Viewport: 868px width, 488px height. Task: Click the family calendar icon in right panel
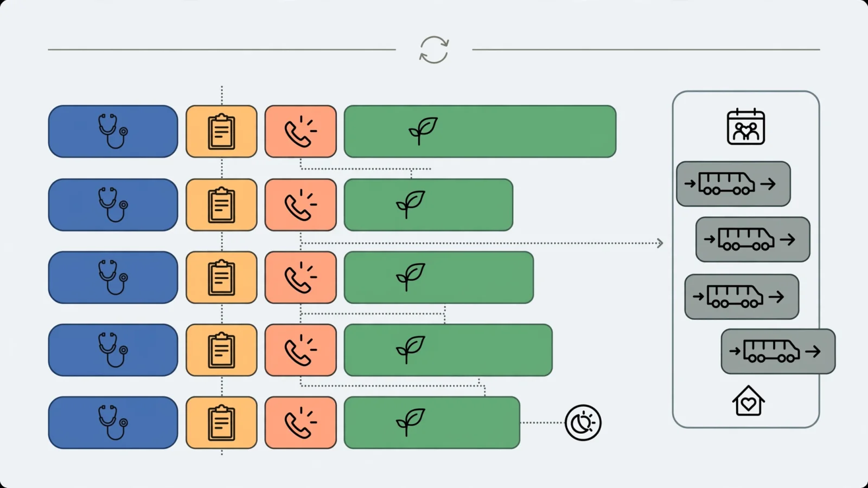click(x=746, y=127)
